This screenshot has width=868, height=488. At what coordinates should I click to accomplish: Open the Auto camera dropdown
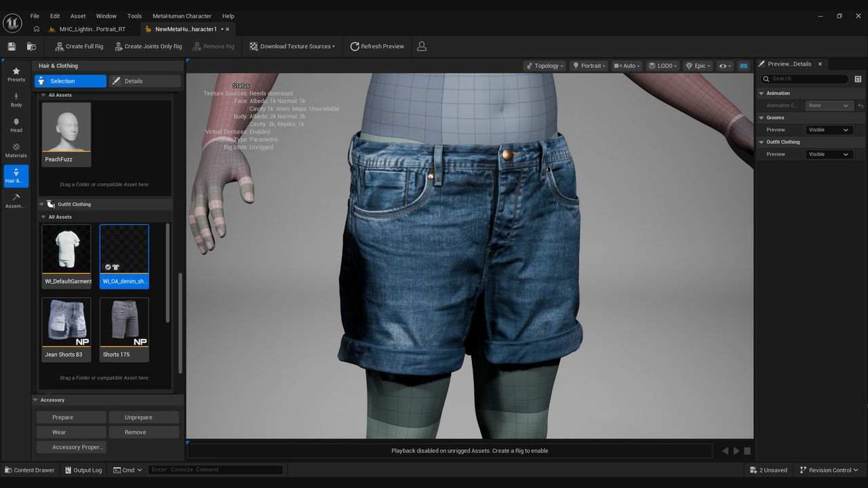tap(627, 66)
